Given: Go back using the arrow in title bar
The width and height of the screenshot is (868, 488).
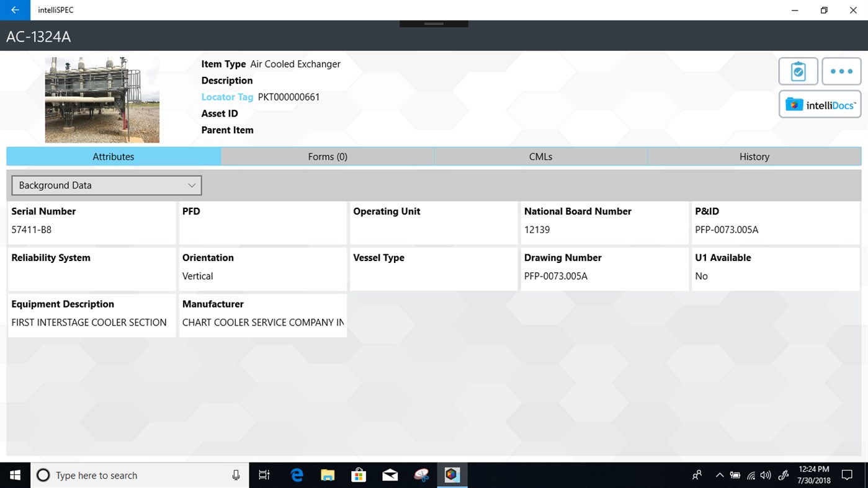Looking at the screenshot, I should (x=14, y=10).
